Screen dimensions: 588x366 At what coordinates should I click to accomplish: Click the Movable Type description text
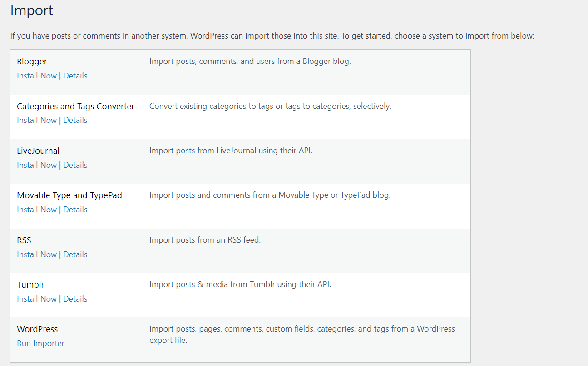270,195
